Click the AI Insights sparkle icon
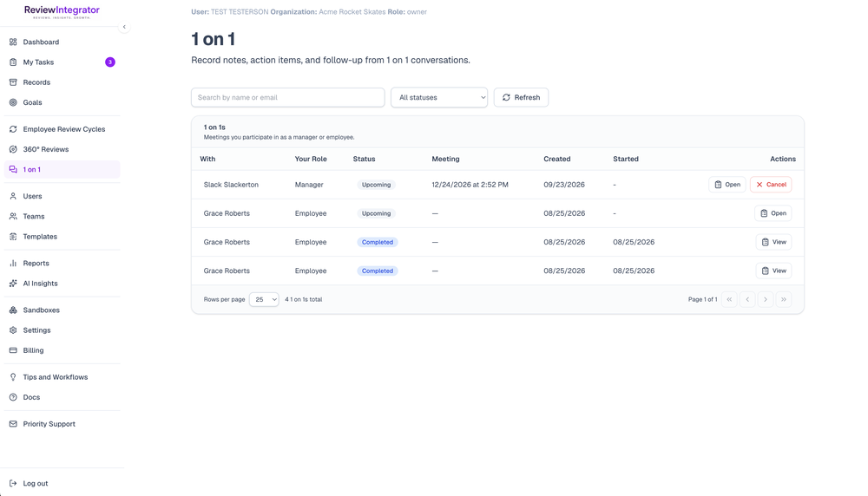The image size is (868, 496). click(13, 284)
